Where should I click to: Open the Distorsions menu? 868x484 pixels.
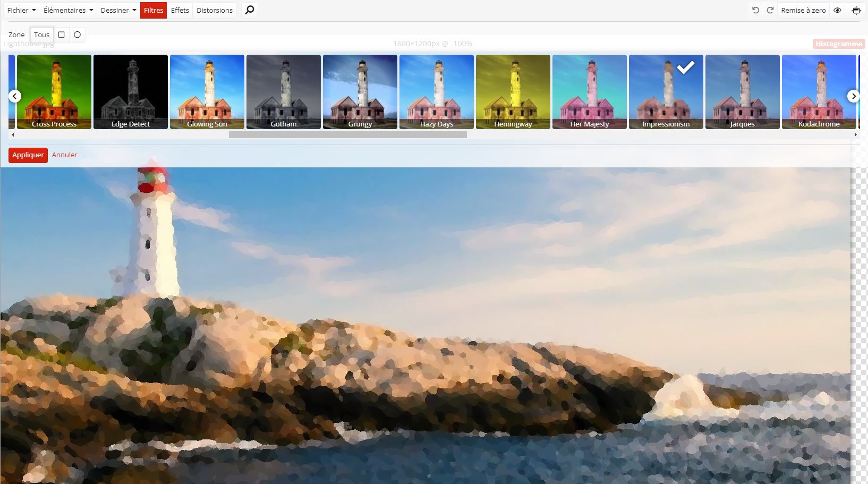[x=214, y=10]
